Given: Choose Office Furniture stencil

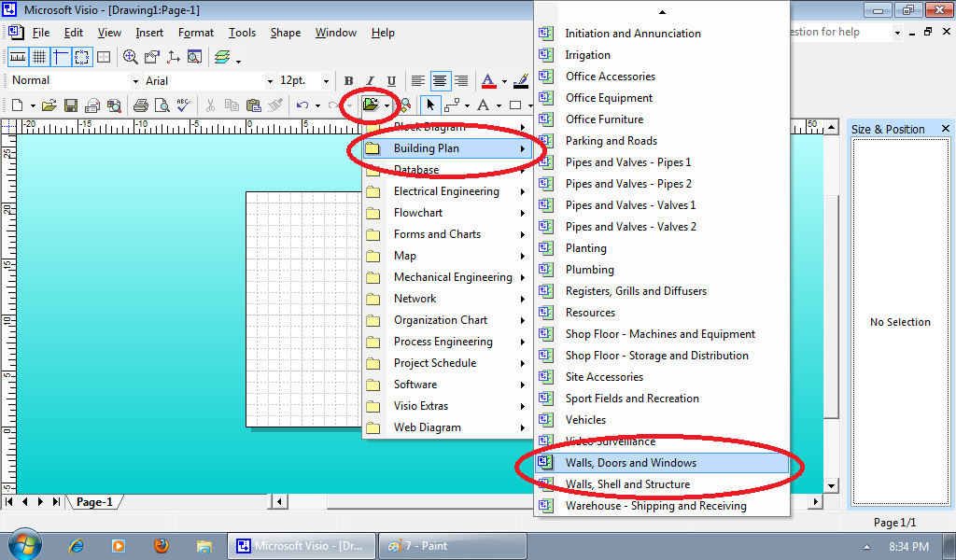Looking at the screenshot, I should (662, 119).
